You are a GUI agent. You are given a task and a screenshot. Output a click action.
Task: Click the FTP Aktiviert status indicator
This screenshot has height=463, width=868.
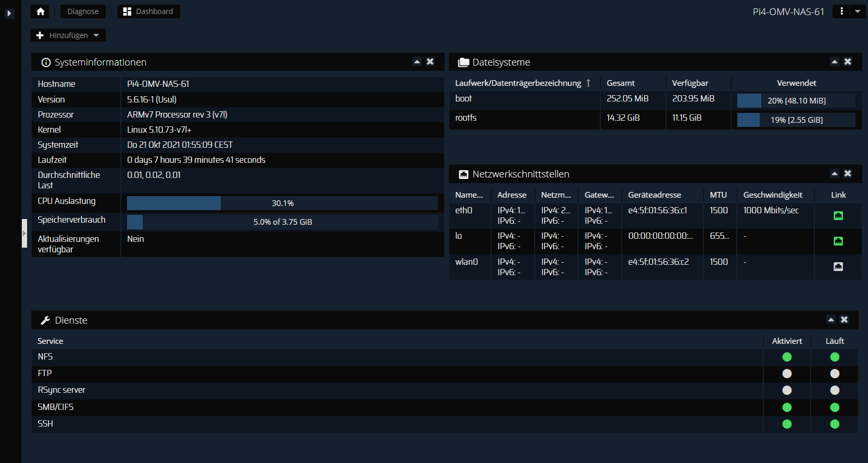787,374
